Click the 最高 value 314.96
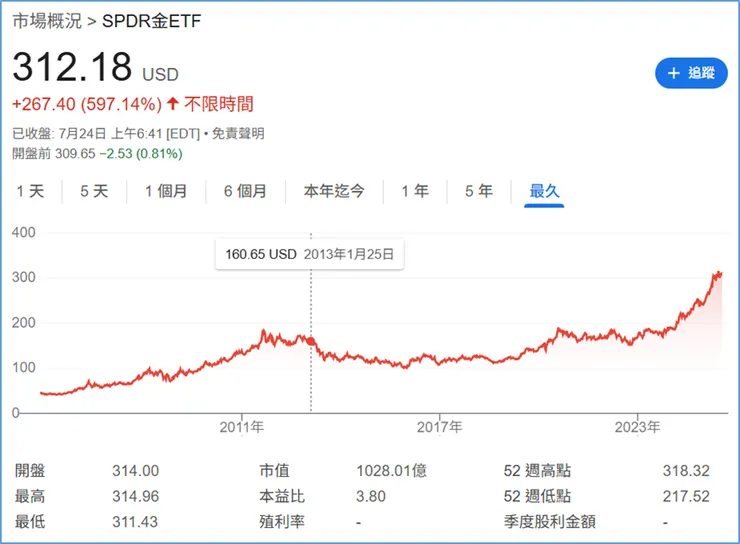 [135, 496]
